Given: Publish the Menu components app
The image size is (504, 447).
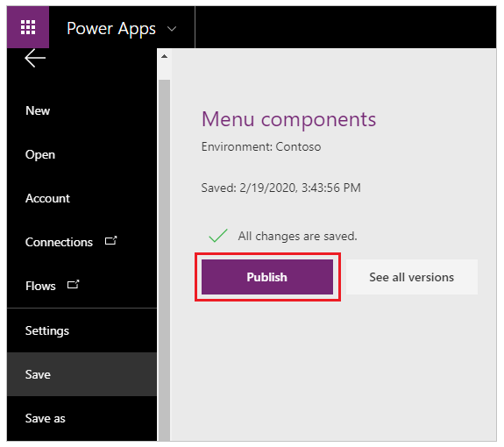Looking at the screenshot, I should coord(267,277).
